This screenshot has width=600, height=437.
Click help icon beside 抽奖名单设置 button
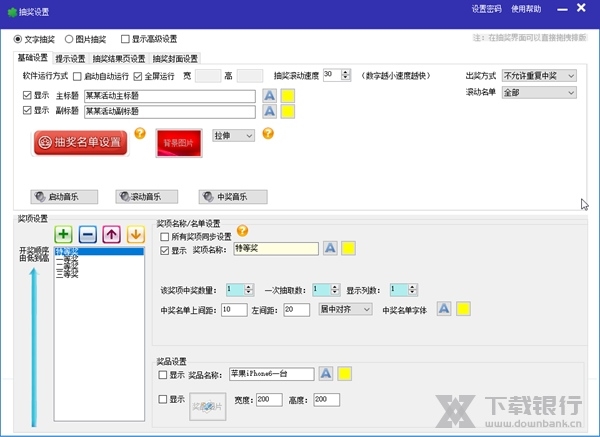(140, 133)
